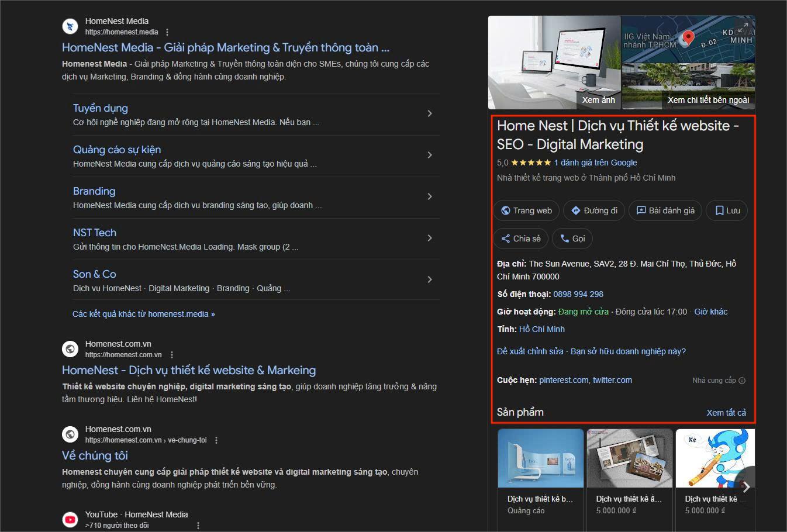Open the map thumbnail
The width and height of the screenshot is (787, 532).
pyautogui.click(x=688, y=39)
